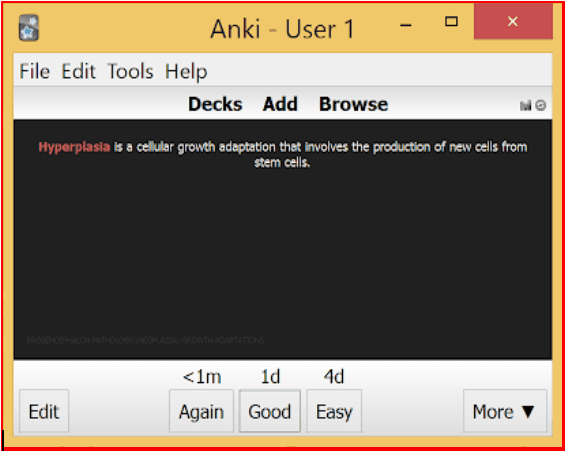Viewport: 566px width, 451px height.
Task: Click the faint card tags line
Action: 145,340
